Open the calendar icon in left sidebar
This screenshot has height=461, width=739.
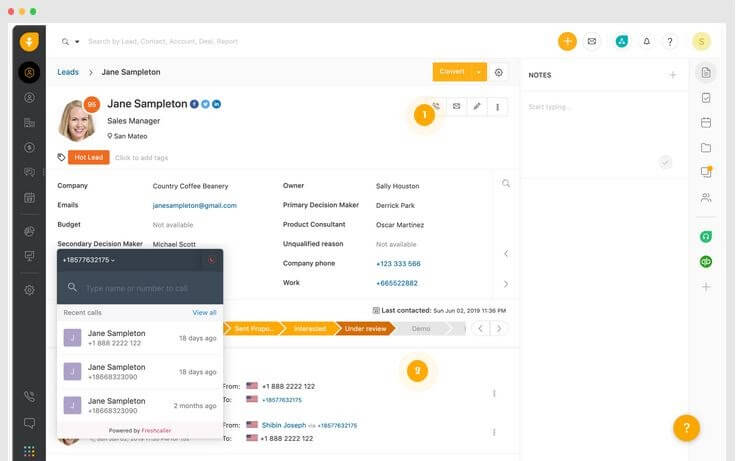click(29, 198)
